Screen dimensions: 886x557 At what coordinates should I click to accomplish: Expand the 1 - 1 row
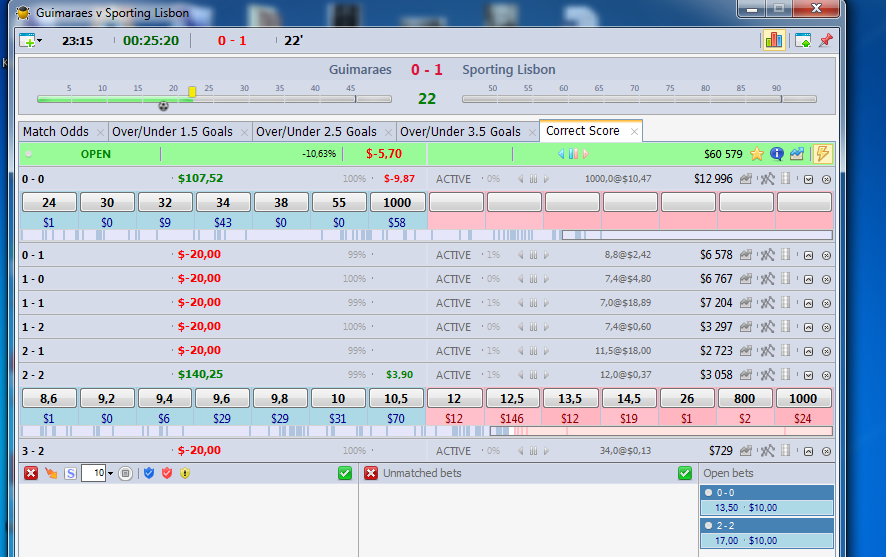tap(809, 304)
